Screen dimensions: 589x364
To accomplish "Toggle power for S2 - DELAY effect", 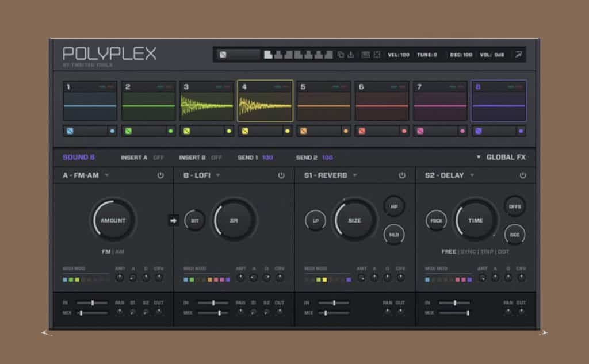I will (x=522, y=175).
